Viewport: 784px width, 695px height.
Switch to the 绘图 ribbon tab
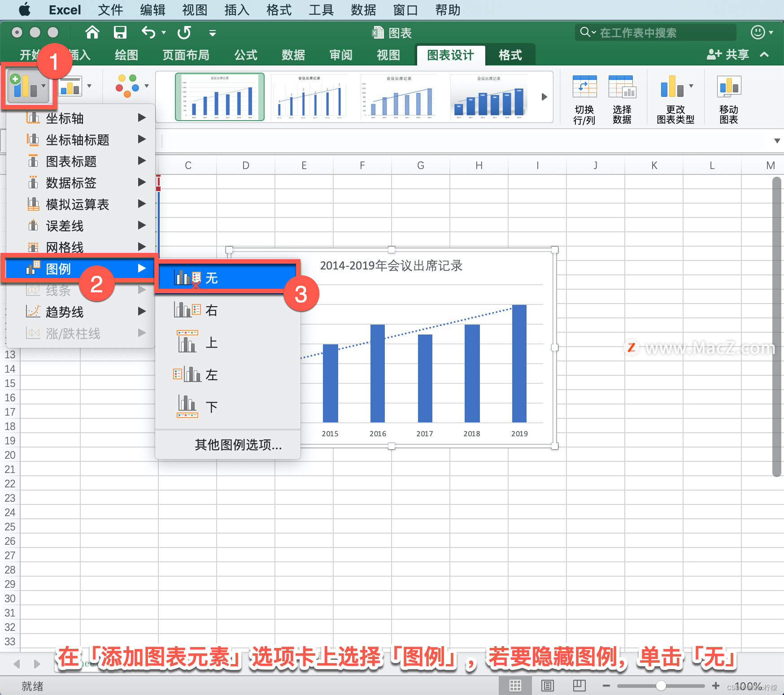point(126,55)
